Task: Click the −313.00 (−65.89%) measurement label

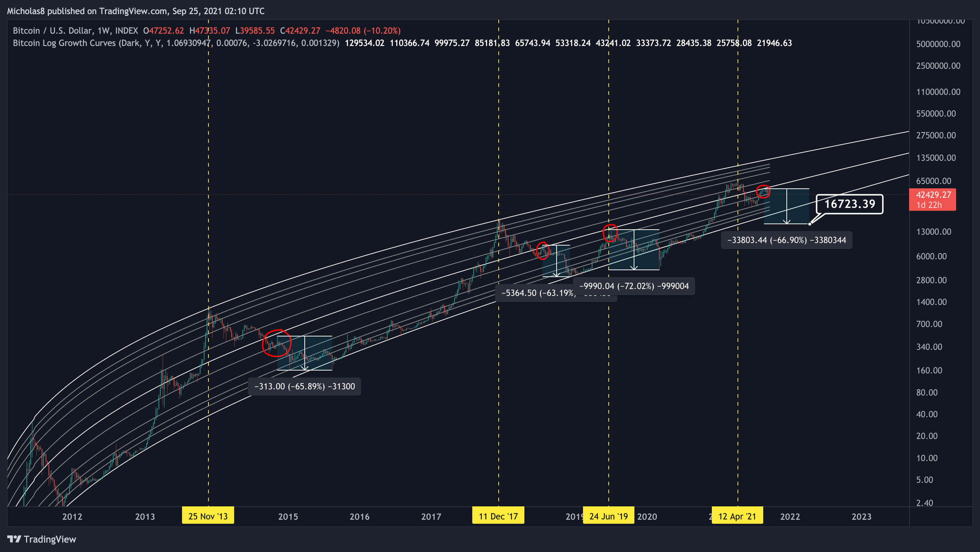Action: tap(304, 386)
